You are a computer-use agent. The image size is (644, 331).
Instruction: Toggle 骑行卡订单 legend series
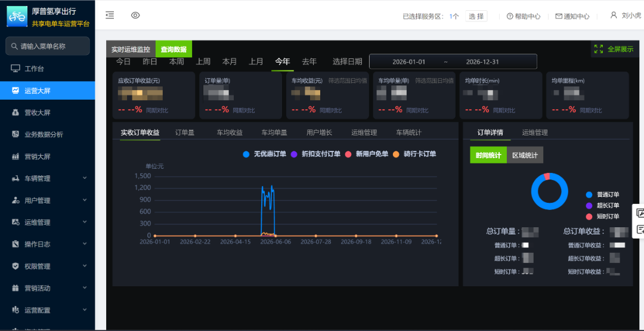414,154
